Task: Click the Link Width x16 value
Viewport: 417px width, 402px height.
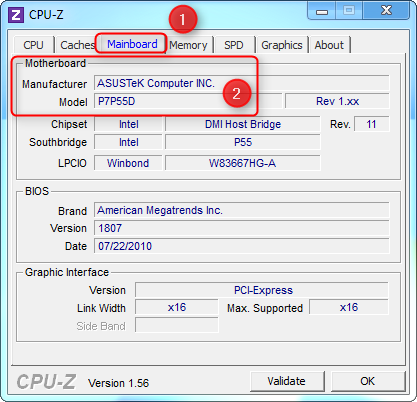Action: [177, 307]
